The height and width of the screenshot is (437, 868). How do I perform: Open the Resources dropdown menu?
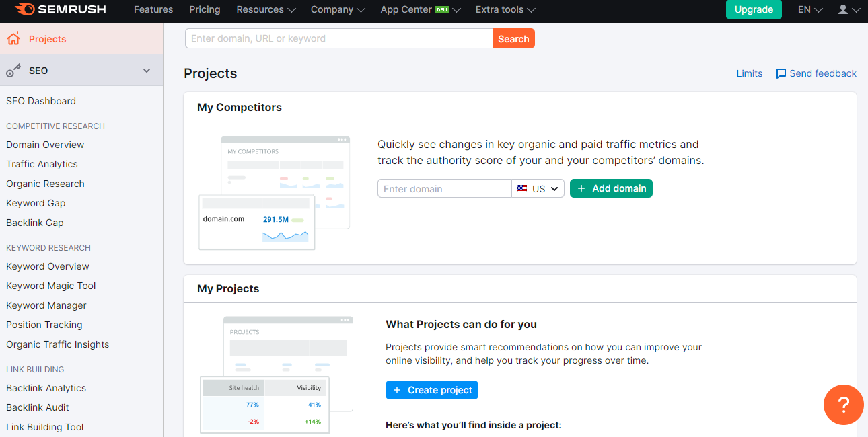coord(266,9)
